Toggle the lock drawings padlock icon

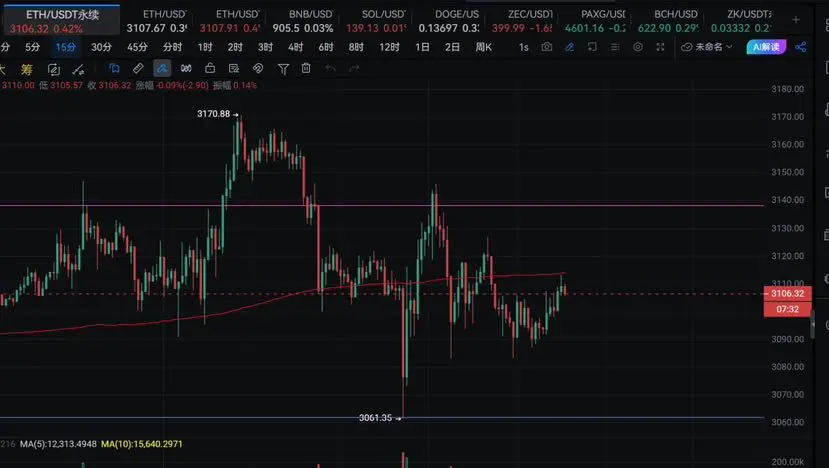point(210,68)
